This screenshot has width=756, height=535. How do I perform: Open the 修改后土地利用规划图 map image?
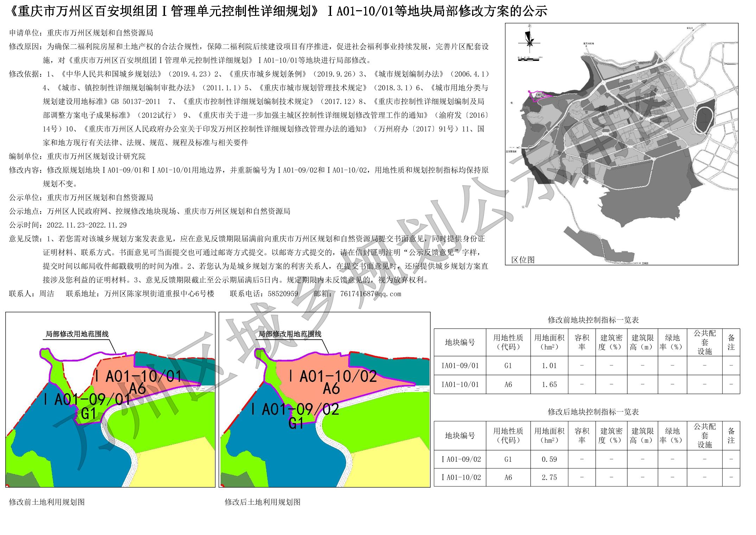pyautogui.click(x=324, y=399)
